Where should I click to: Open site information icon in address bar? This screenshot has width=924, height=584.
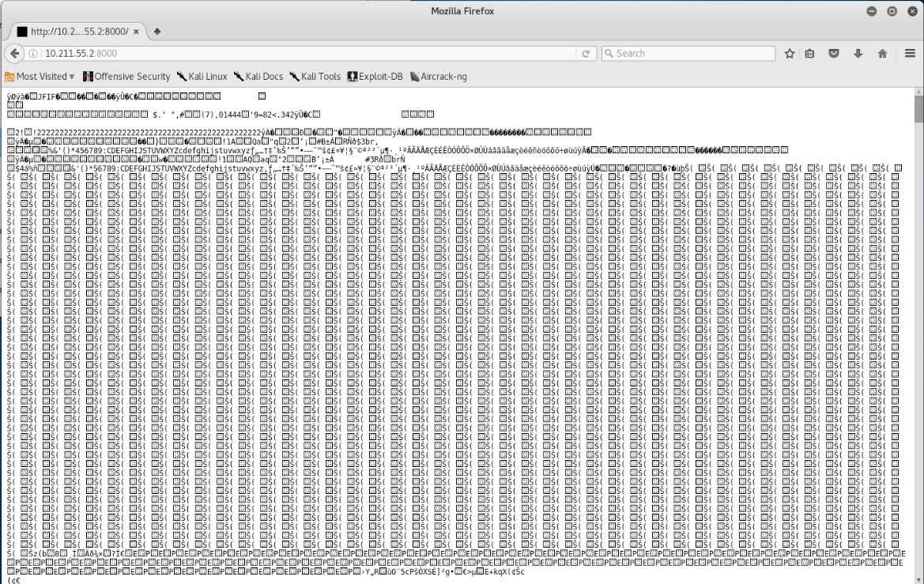(x=33, y=54)
